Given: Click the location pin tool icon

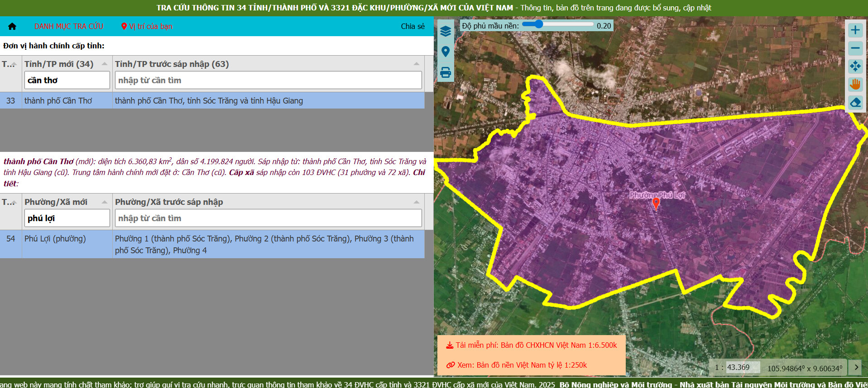Looking at the screenshot, I should pyautogui.click(x=446, y=52).
